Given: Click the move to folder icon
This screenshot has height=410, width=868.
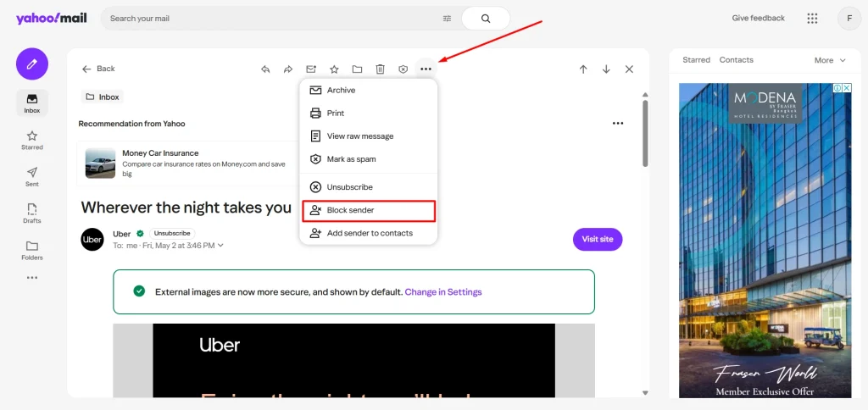Looking at the screenshot, I should (x=357, y=69).
